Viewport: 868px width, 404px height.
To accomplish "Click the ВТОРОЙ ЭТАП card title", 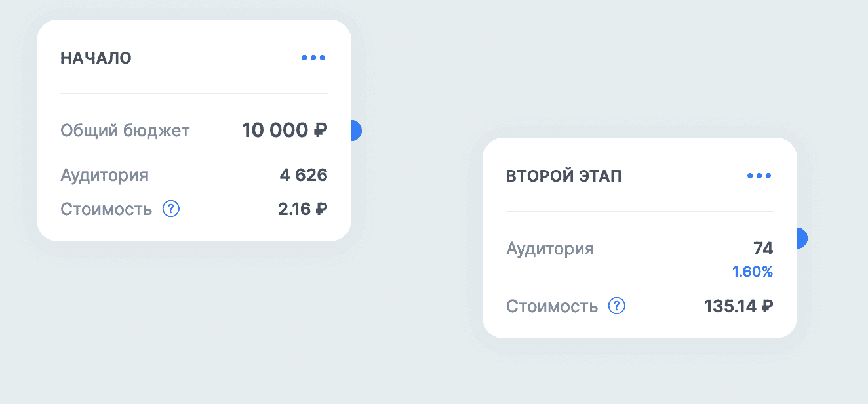I will click(x=563, y=175).
